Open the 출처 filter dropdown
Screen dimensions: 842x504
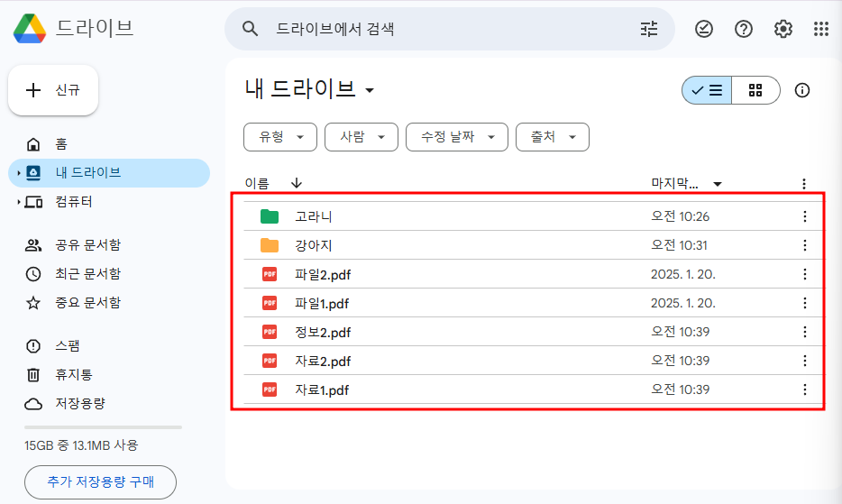(x=553, y=137)
